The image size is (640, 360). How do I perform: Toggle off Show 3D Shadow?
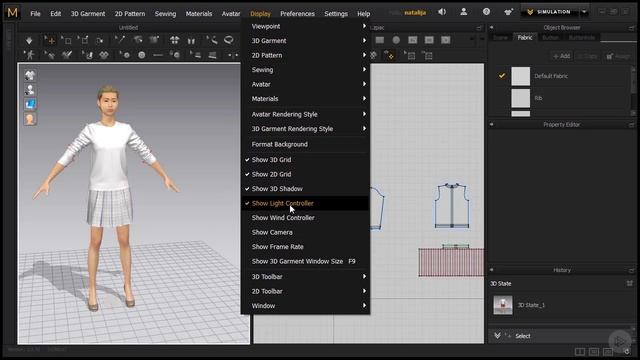coord(306,189)
